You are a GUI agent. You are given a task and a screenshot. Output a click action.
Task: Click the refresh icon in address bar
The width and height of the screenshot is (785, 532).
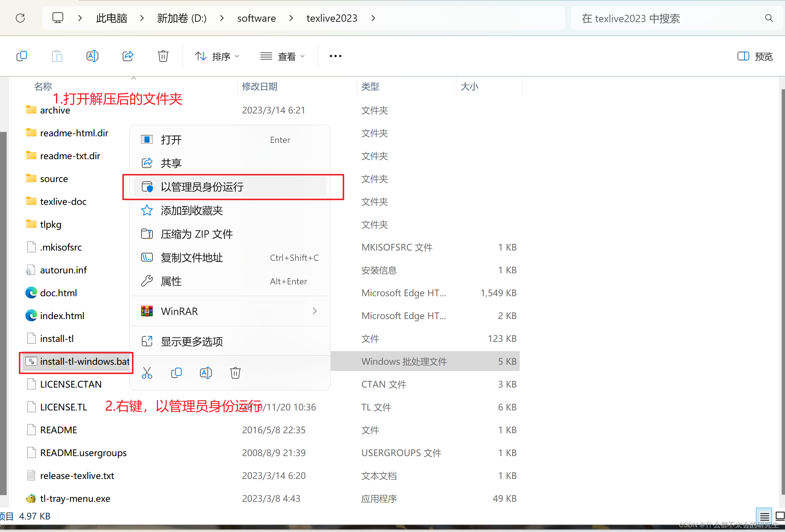click(x=20, y=18)
